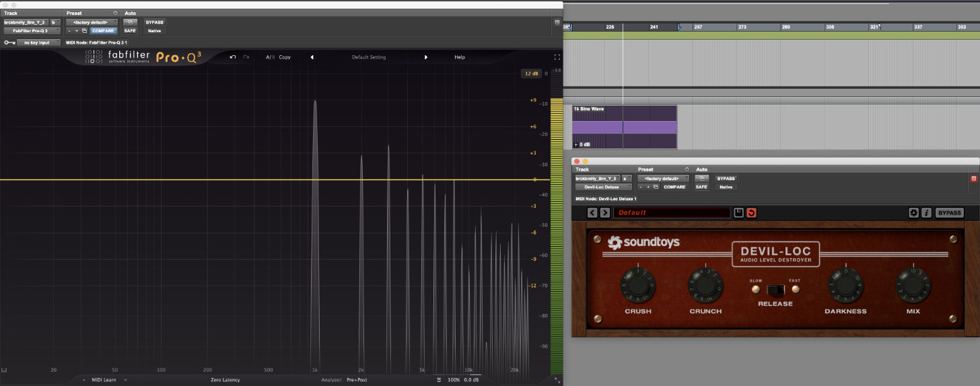Open FabFilter Pro-Q 3 plugin selector dropdown
Image resolution: width=980 pixels, height=386 pixels.
(32, 31)
